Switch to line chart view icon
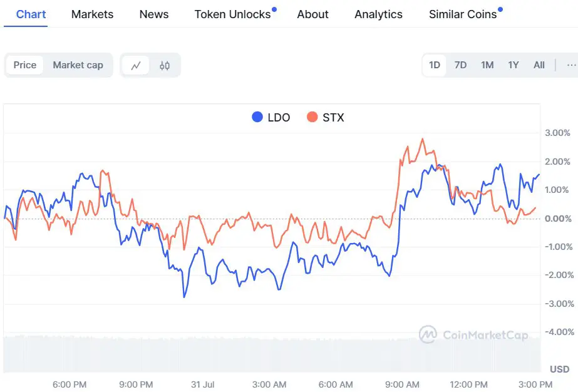 (x=135, y=65)
